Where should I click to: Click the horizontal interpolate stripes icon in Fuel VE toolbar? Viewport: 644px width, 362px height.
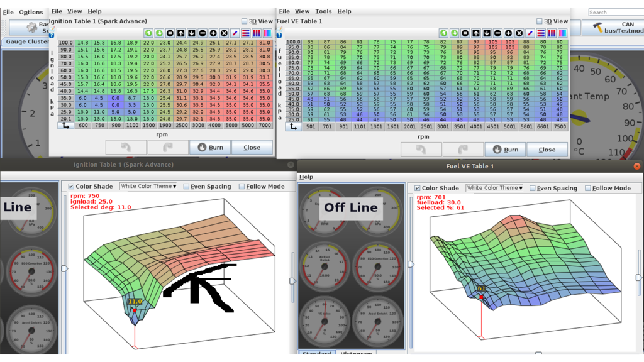tap(541, 33)
